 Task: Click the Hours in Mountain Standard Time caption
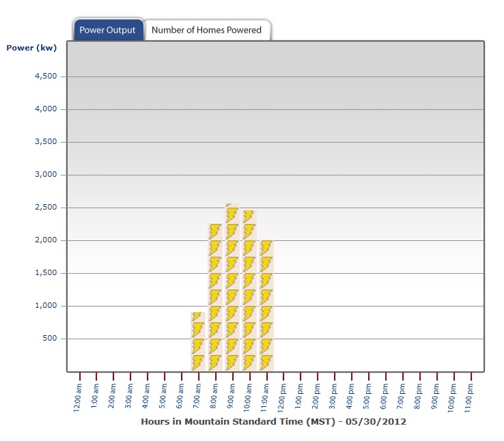click(274, 421)
